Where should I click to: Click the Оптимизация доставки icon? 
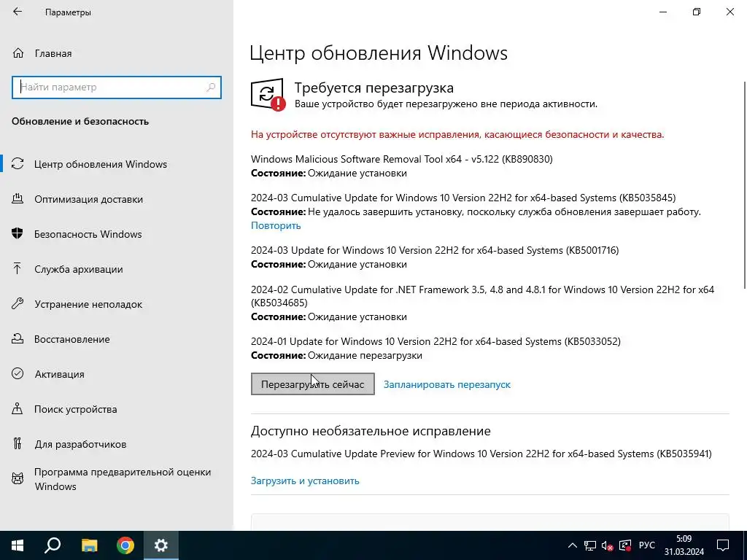[x=18, y=199]
